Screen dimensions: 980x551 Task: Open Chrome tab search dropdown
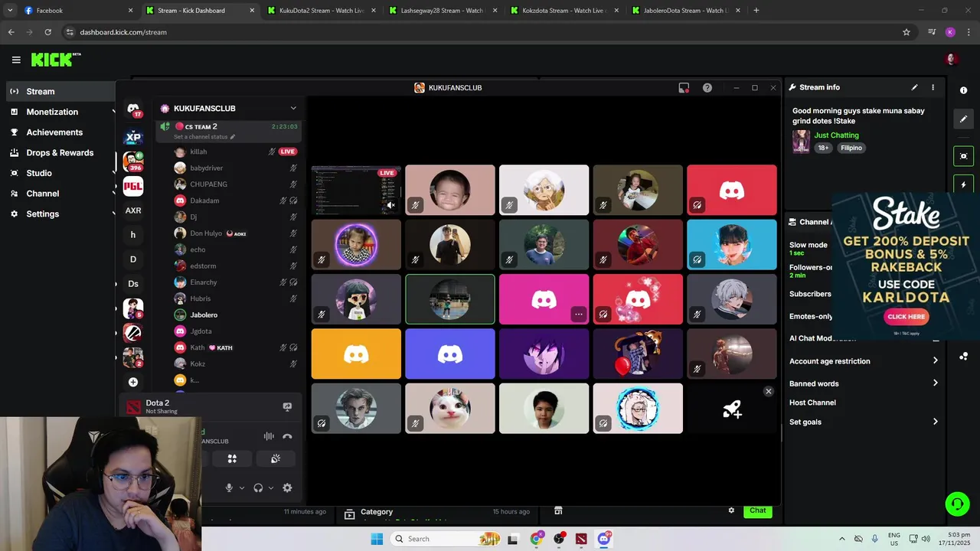[10, 11]
